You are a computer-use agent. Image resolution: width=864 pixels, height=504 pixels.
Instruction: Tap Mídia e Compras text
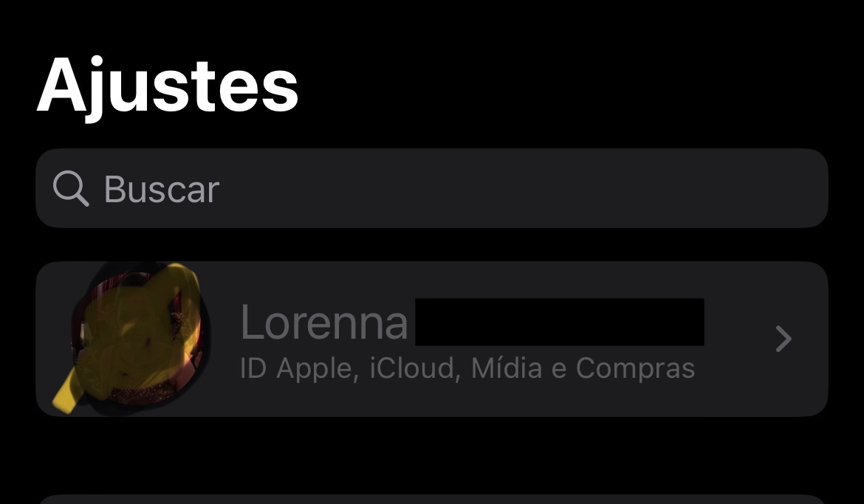click(583, 368)
